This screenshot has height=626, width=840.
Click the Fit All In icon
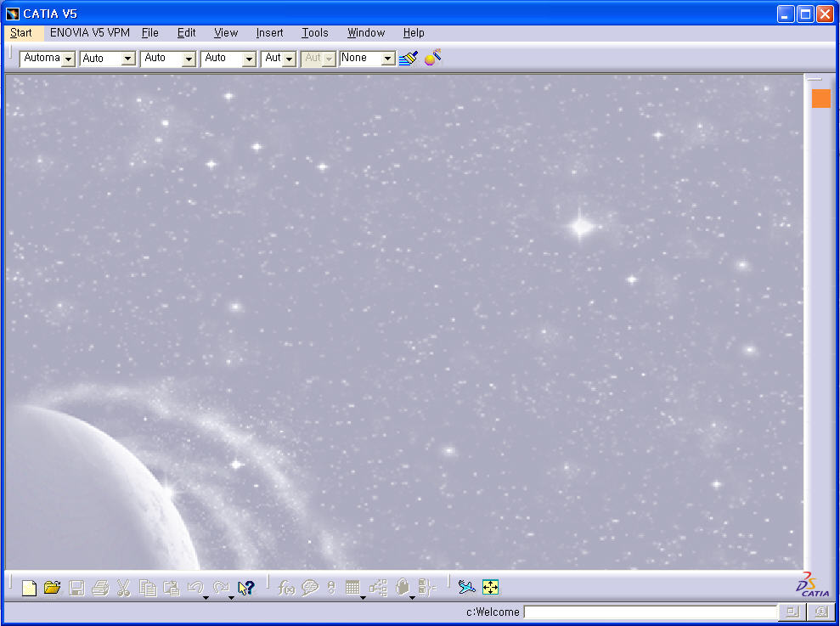click(490, 588)
